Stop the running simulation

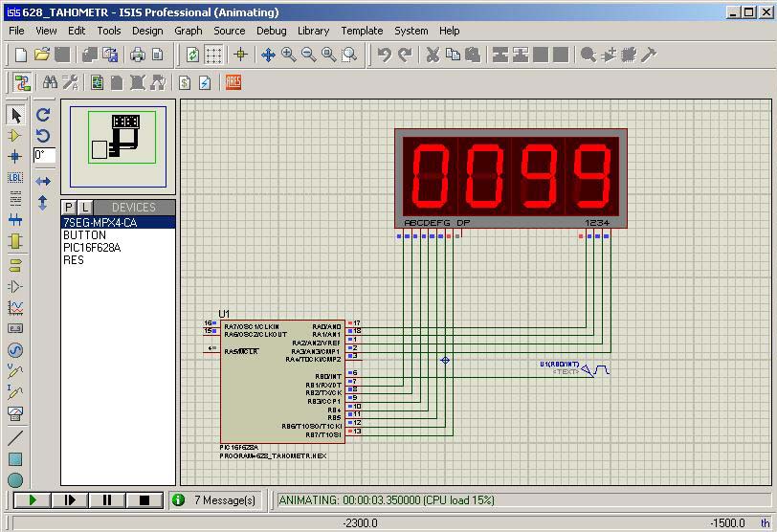[x=144, y=499]
